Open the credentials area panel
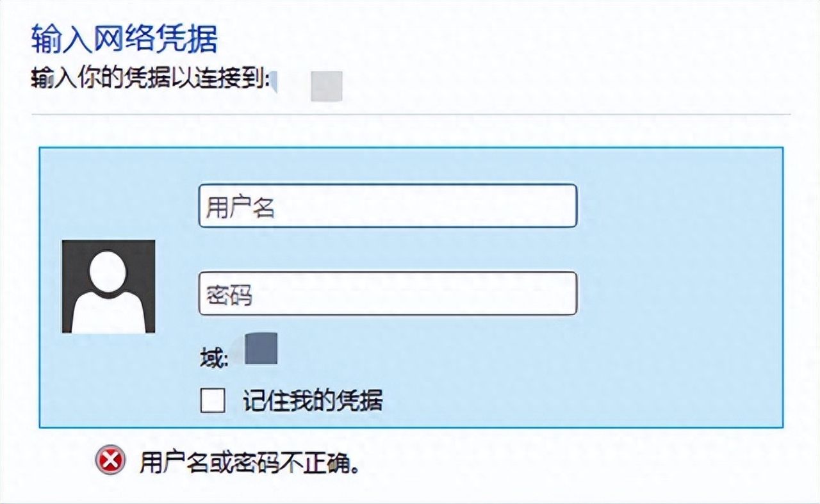Image resolution: width=820 pixels, height=504 pixels. 410,285
